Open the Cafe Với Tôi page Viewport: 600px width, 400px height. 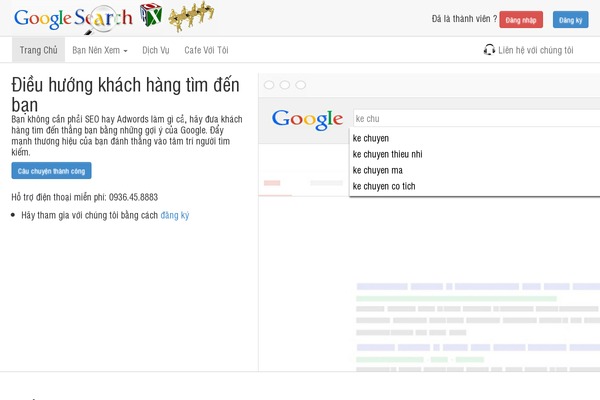pos(206,49)
